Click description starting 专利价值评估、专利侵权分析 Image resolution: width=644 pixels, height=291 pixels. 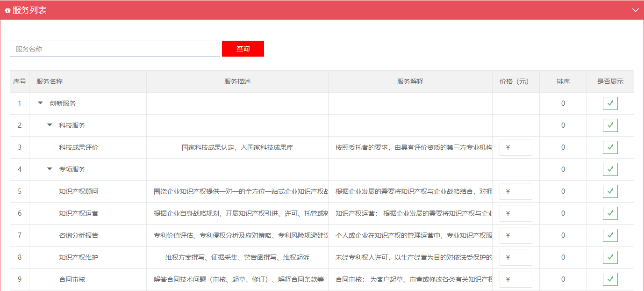click(x=241, y=235)
